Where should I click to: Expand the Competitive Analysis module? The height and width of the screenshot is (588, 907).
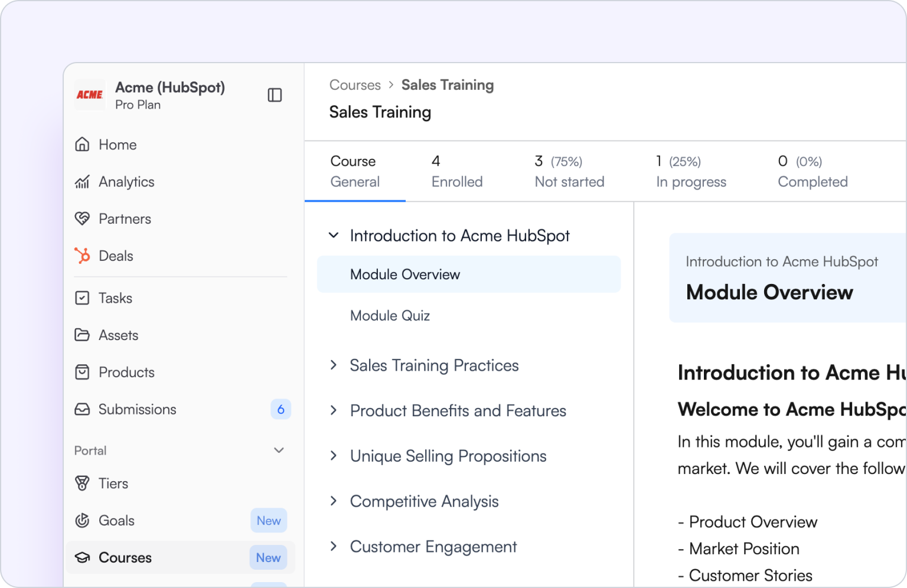tap(334, 501)
